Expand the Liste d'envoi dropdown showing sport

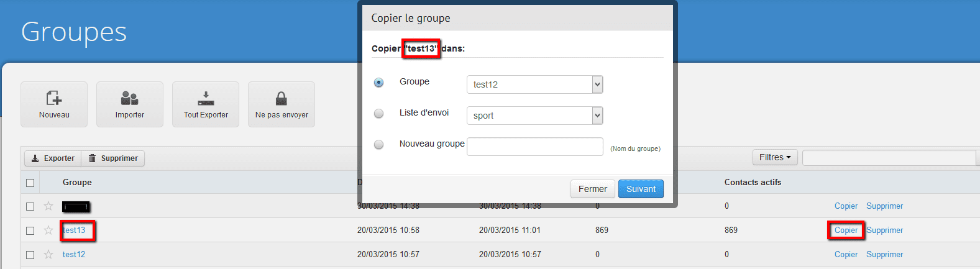click(x=534, y=116)
